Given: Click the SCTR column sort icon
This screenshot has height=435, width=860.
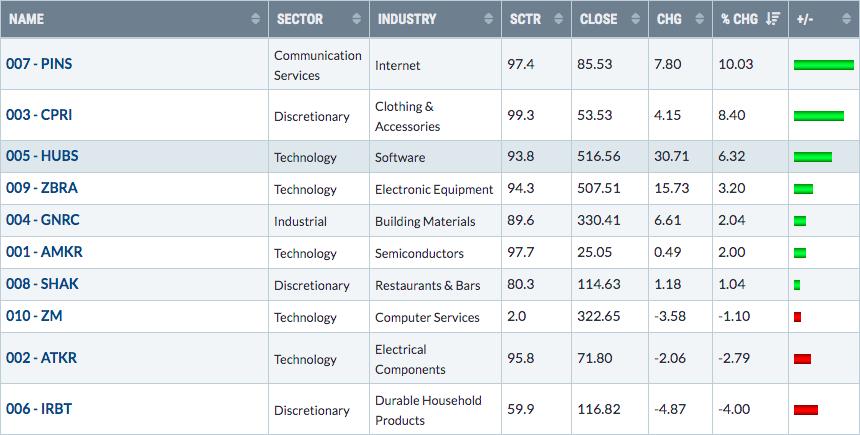Looking at the screenshot, I should pos(558,19).
